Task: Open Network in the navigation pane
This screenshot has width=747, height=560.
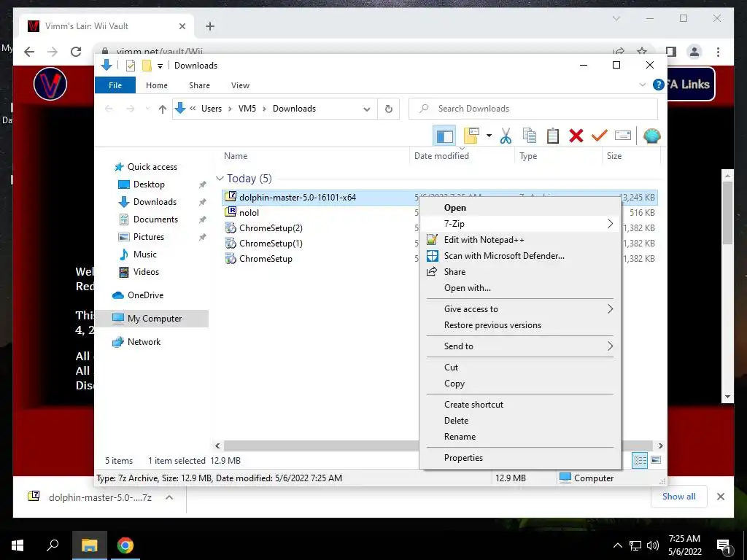Action: (x=144, y=342)
